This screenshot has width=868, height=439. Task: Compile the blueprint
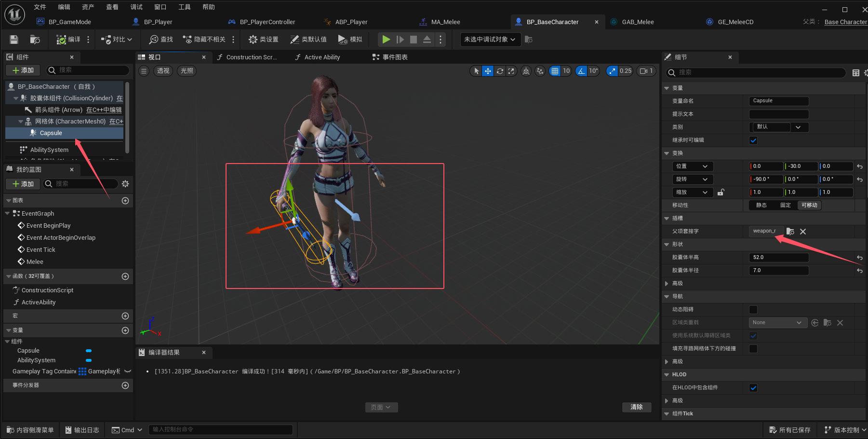pos(68,40)
